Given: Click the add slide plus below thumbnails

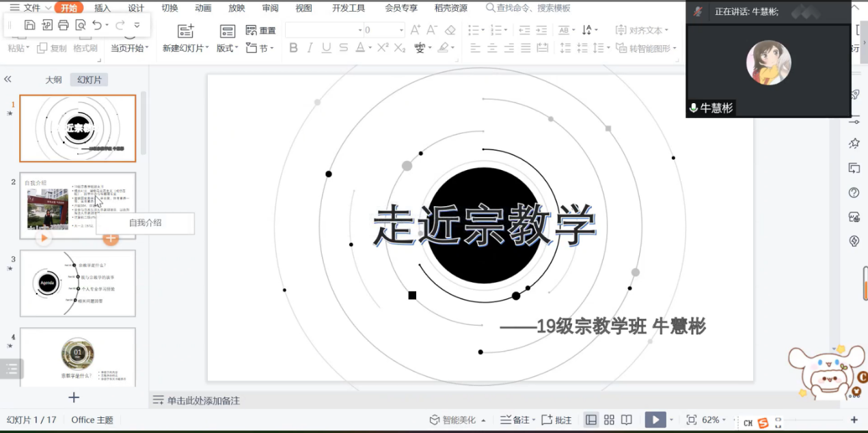Looking at the screenshot, I should pyautogui.click(x=74, y=397).
